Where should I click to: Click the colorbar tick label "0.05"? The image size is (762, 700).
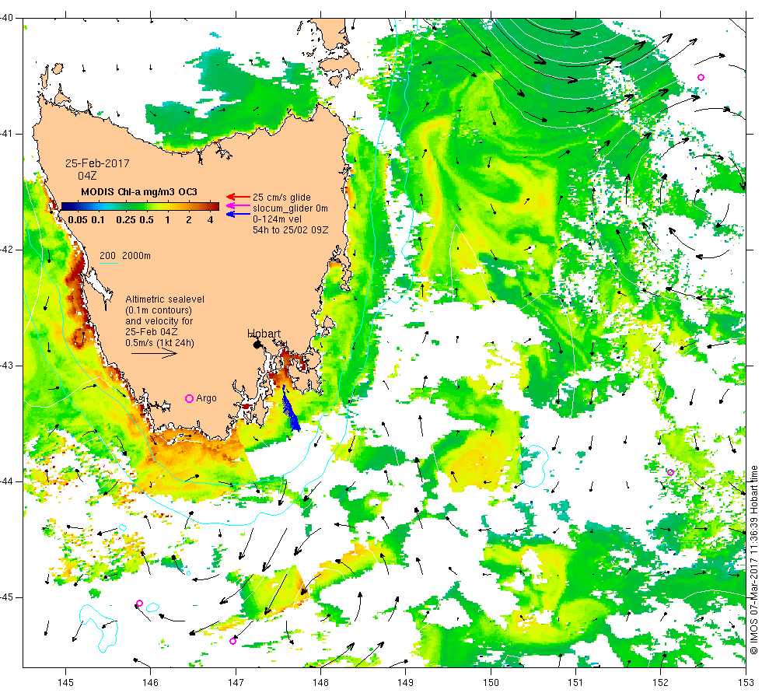tap(78, 219)
